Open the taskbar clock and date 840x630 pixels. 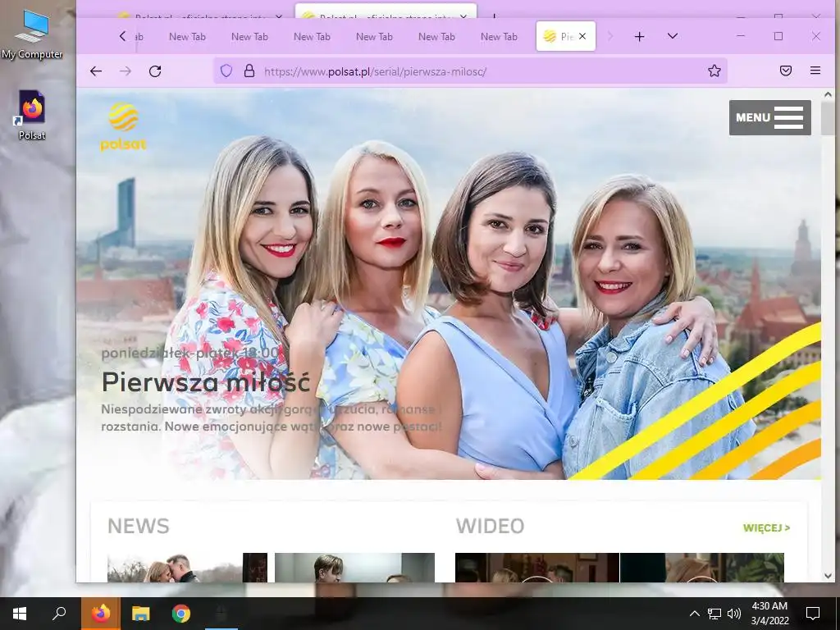tap(769, 614)
